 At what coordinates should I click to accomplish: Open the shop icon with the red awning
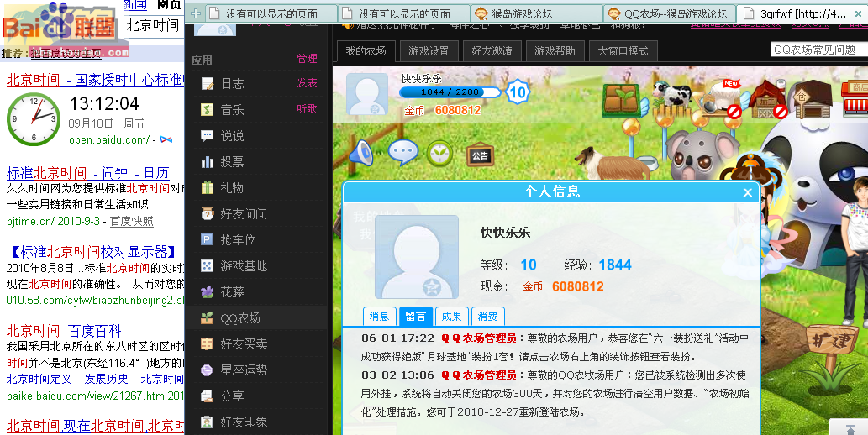pos(855,100)
